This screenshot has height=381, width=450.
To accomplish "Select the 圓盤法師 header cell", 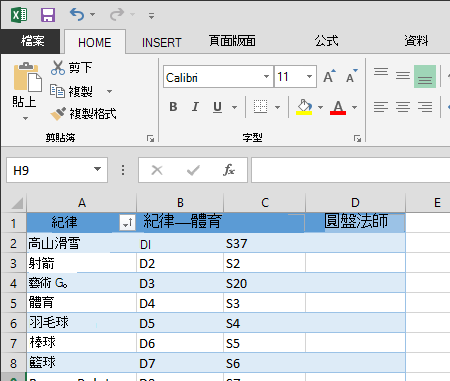I will [x=355, y=222].
